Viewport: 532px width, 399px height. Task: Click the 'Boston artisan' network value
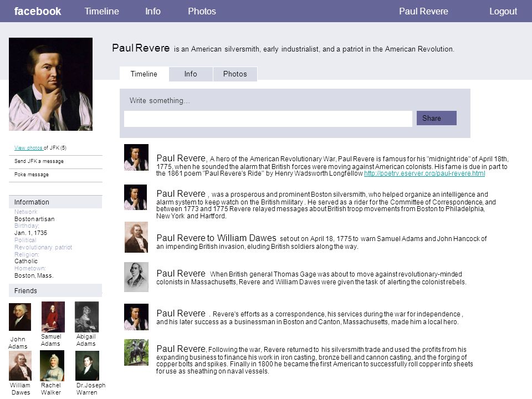pos(34,219)
